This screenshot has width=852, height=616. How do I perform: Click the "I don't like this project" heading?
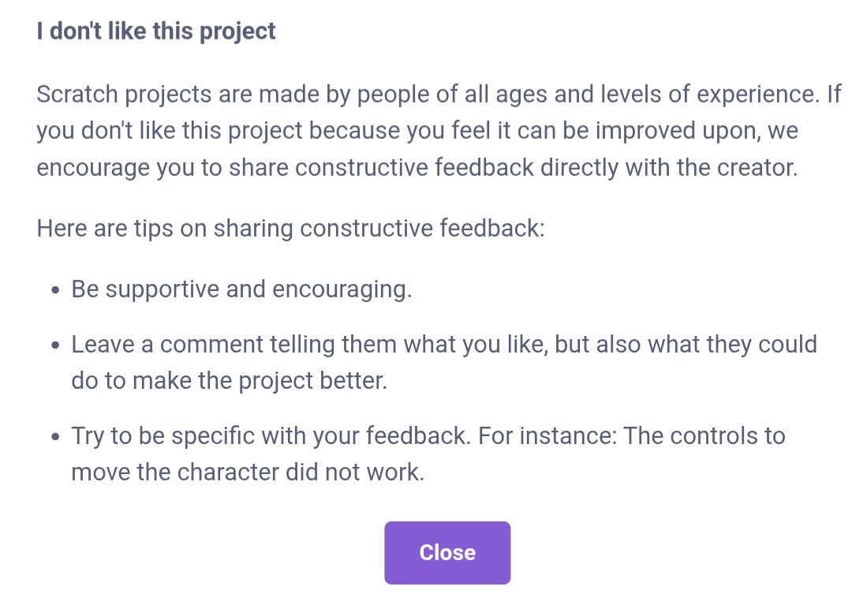tap(156, 32)
